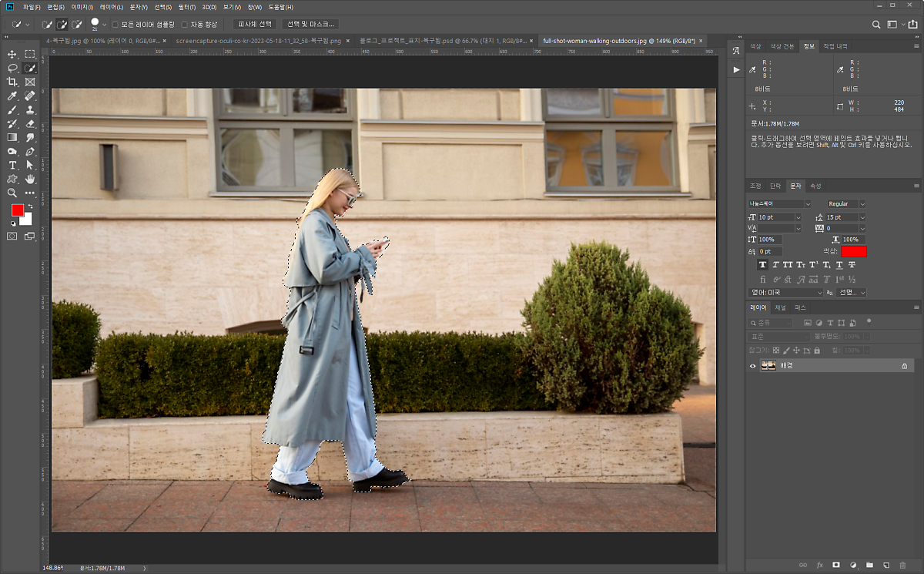Pick the Eyedropper tool
The image size is (924, 574).
coord(12,96)
